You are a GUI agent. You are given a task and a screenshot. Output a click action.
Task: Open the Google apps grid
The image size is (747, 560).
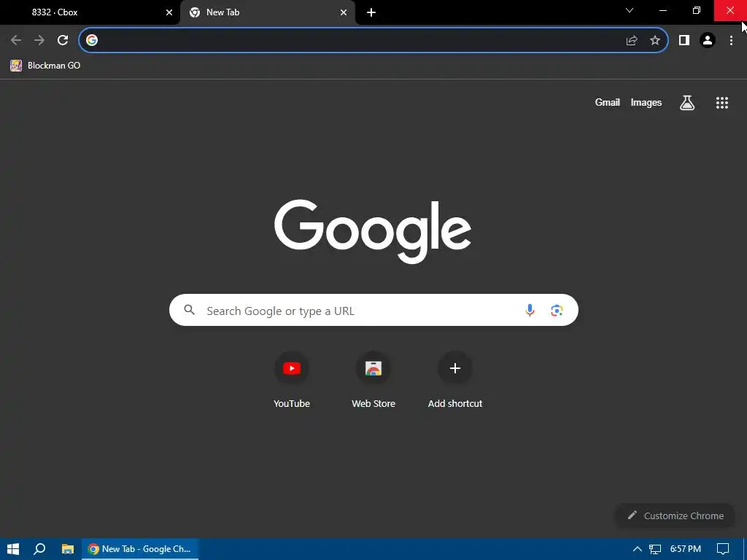coord(722,102)
